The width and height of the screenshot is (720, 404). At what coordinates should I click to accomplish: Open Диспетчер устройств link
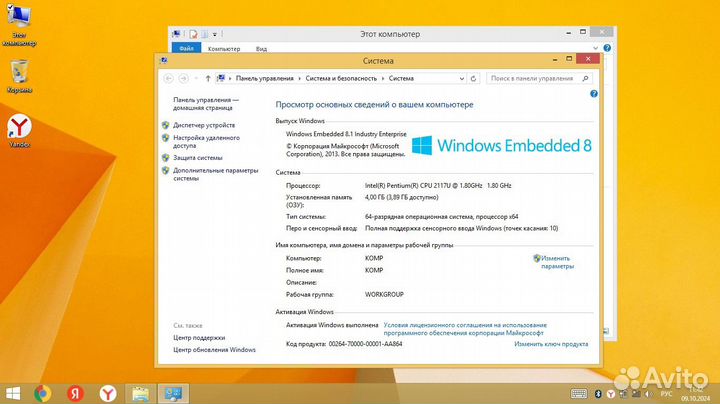click(204, 125)
